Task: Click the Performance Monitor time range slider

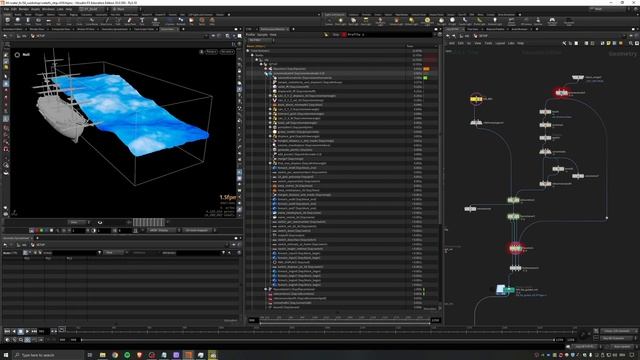Action: [x=345, y=322]
